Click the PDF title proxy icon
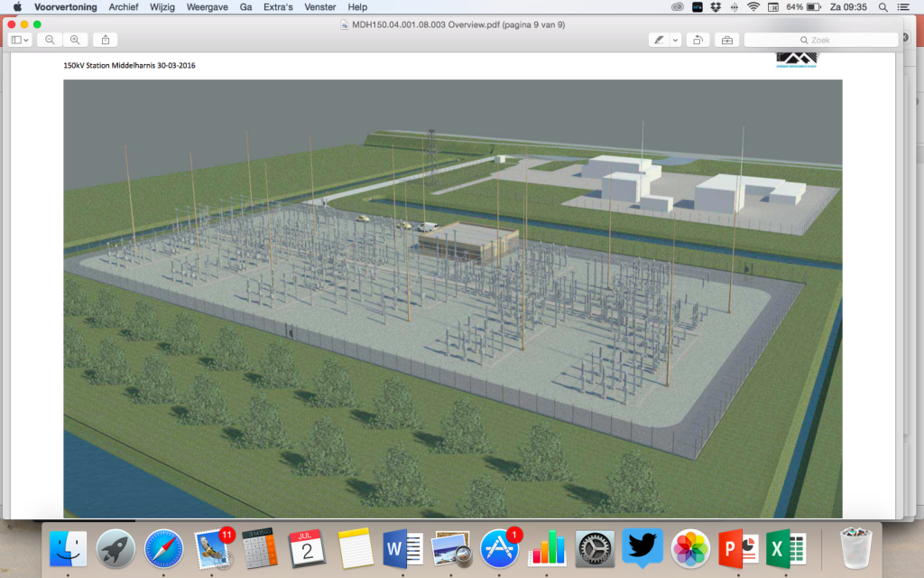The height and width of the screenshot is (578, 924). tap(344, 24)
